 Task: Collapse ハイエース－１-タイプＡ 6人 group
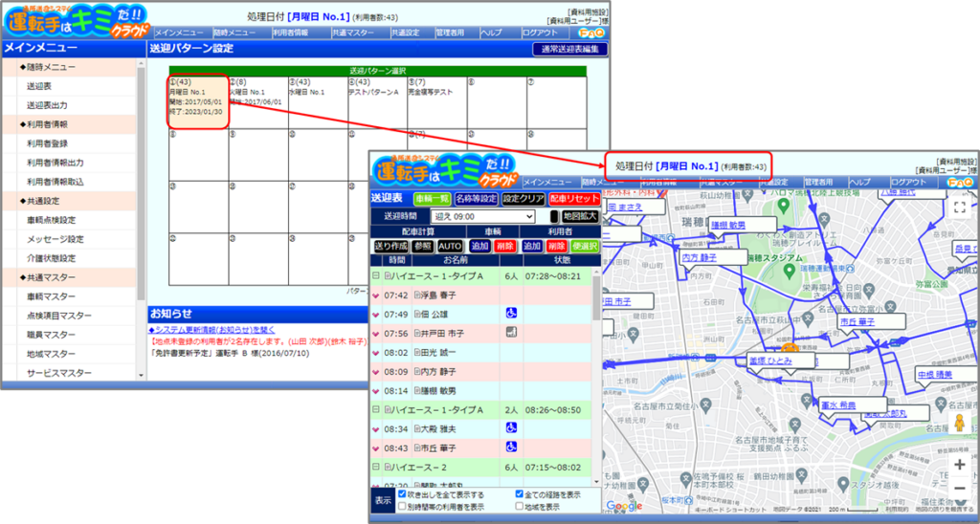pyautogui.click(x=375, y=275)
